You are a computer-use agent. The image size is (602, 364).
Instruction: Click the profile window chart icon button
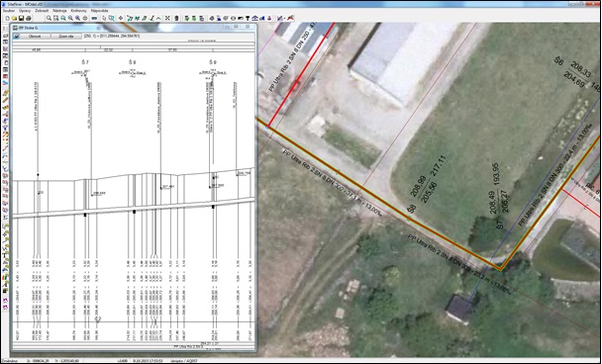(x=16, y=36)
